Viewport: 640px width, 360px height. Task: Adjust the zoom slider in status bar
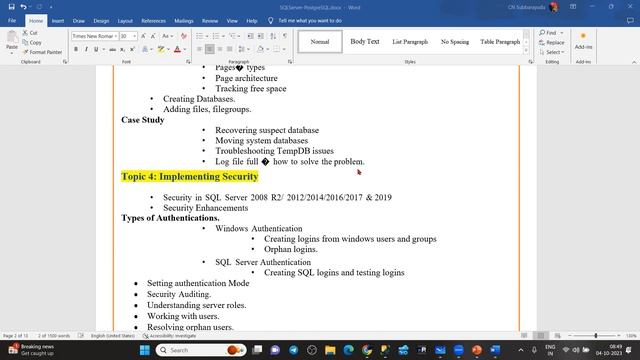(595, 336)
